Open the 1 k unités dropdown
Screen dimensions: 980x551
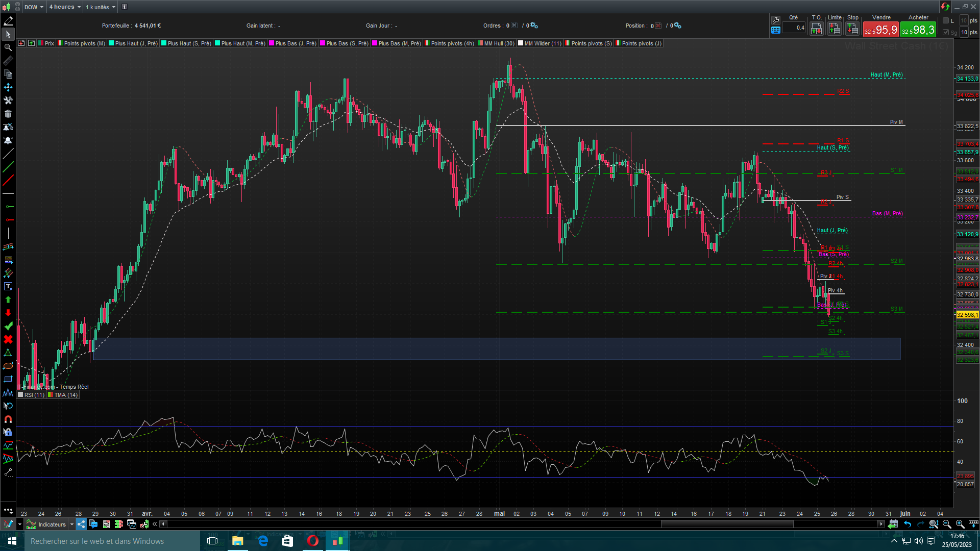click(x=101, y=7)
